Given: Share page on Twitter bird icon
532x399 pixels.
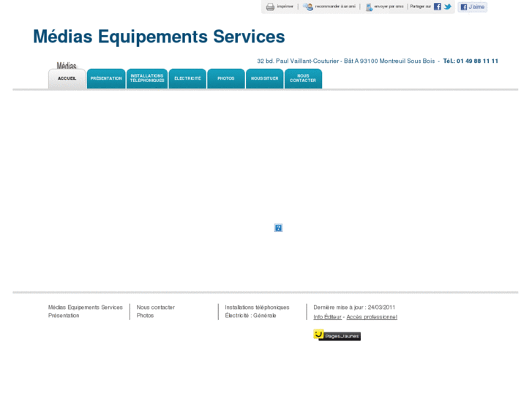Looking at the screenshot, I should pos(448,7).
